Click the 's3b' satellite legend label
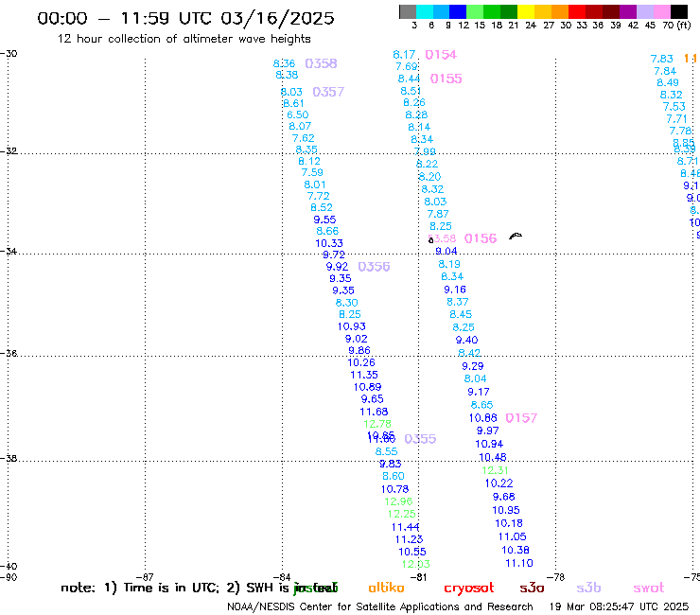Viewport: 700px width, 615px height. coord(588,588)
